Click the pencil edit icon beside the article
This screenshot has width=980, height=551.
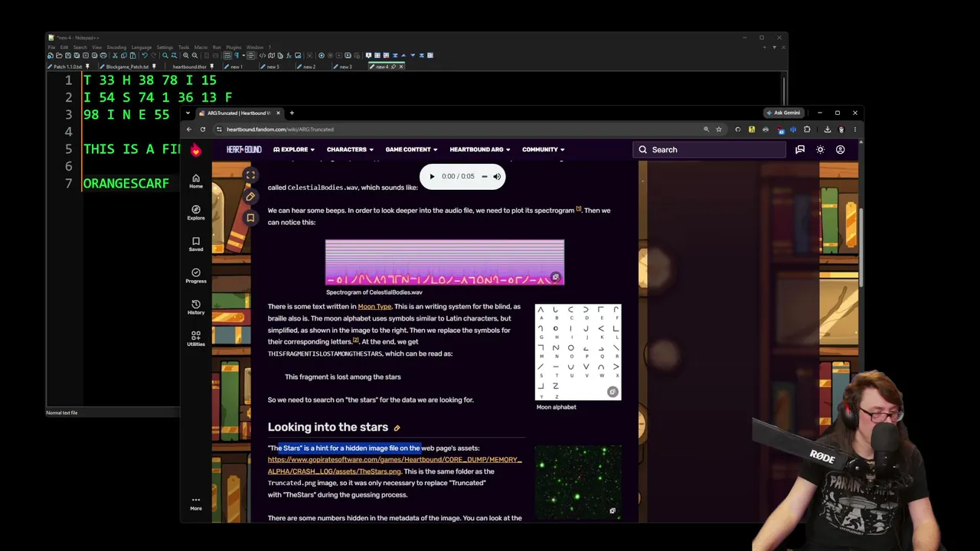coord(250,197)
